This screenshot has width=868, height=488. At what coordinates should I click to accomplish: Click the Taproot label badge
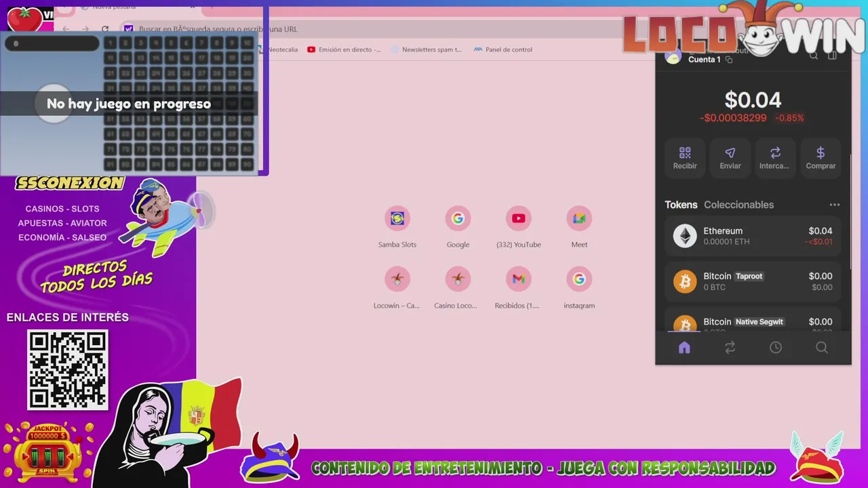(749, 276)
